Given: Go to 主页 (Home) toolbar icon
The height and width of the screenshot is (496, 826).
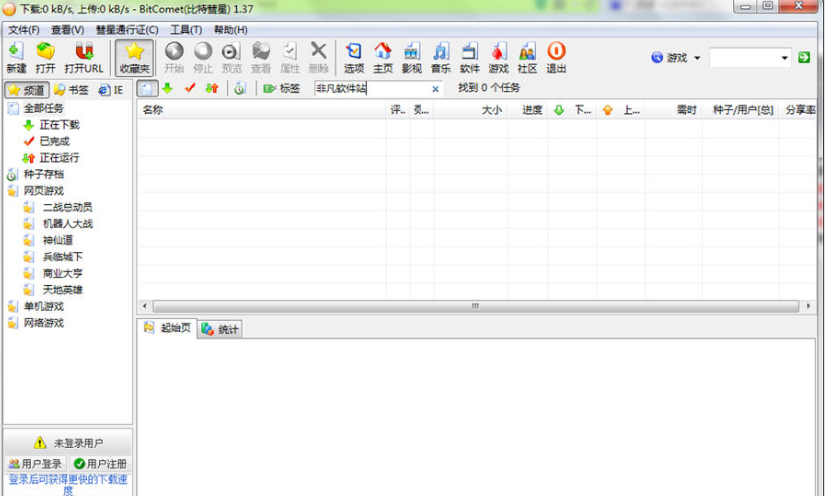Looking at the screenshot, I should click(383, 57).
